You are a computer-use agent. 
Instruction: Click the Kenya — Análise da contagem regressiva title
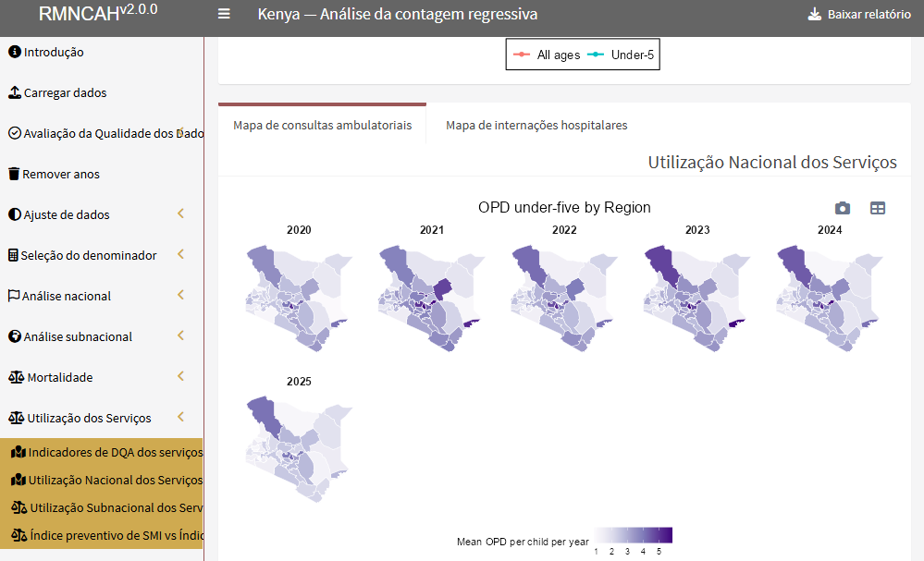[398, 14]
